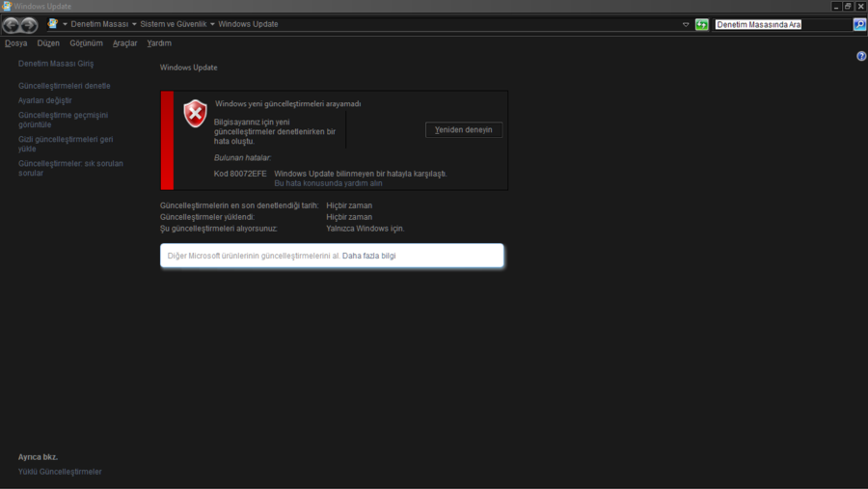Go back with the Back arrow
The image size is (868, 489).
pyautogui.click(x=11, y=24)
